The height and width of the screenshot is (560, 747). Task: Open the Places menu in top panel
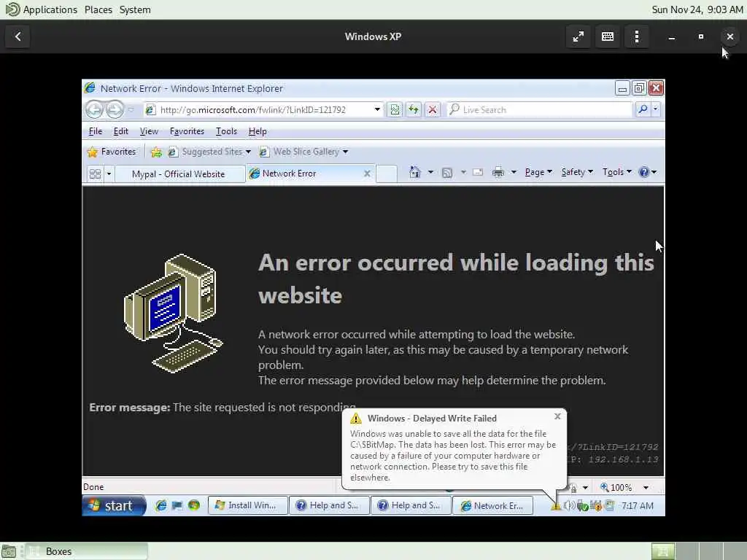click(98, 9)
